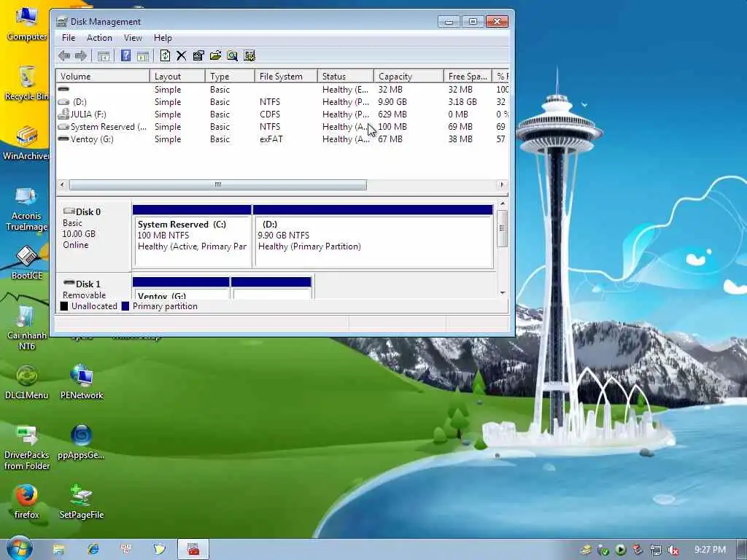Sort by the Free Spa... column header
This screenshot has width=747, height=560.
point(468,76)
